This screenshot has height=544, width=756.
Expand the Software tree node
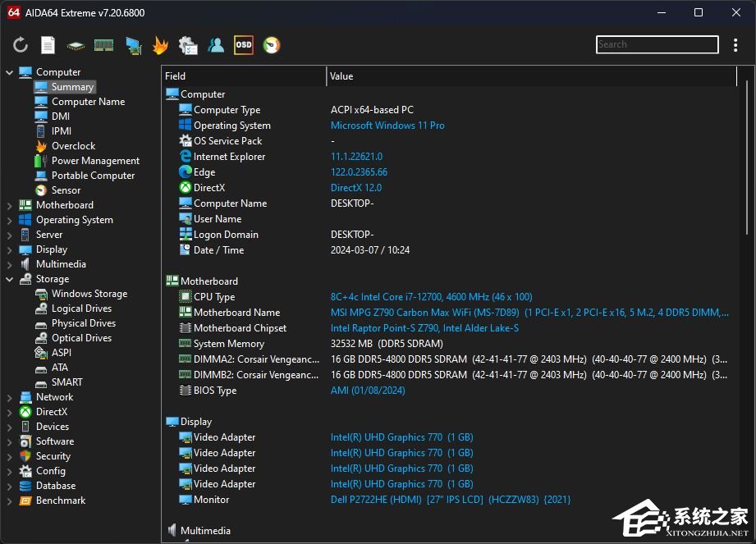click(9, 442)
